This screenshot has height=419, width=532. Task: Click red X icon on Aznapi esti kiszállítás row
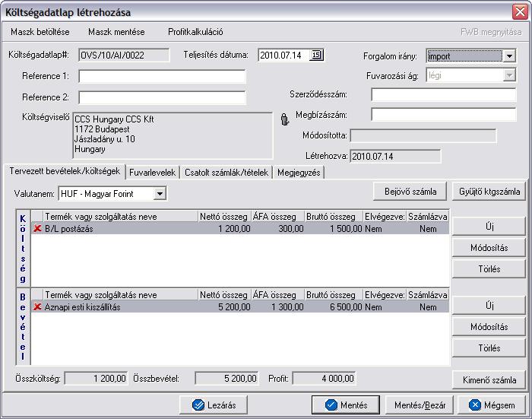tap(37, 307)
